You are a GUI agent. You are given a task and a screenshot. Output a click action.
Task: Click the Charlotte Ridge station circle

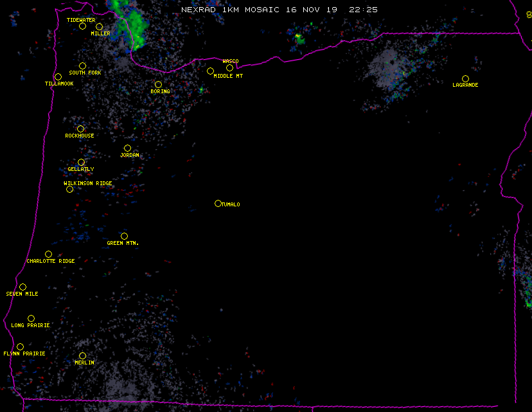48,255
